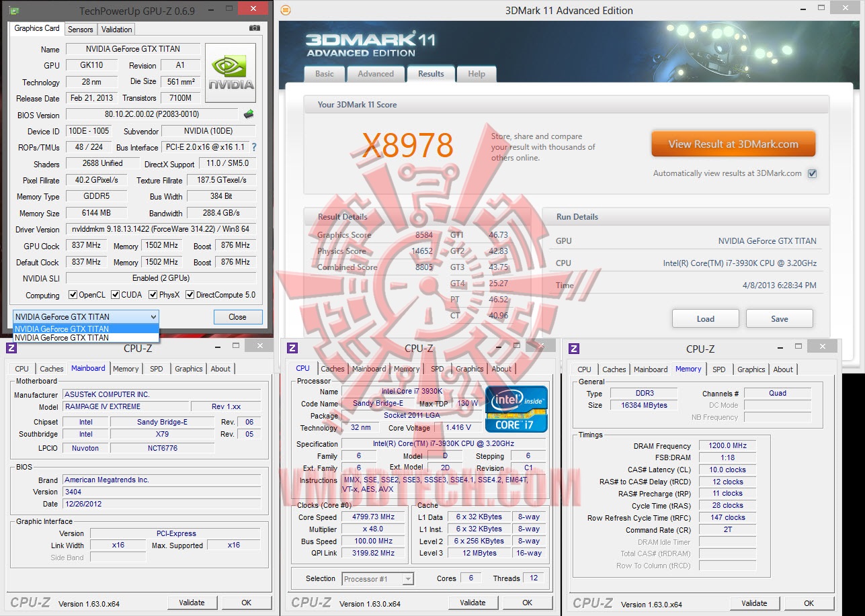Click the GPU-Z Name field reading GeForce GTX TITAN

click(133, 49)
